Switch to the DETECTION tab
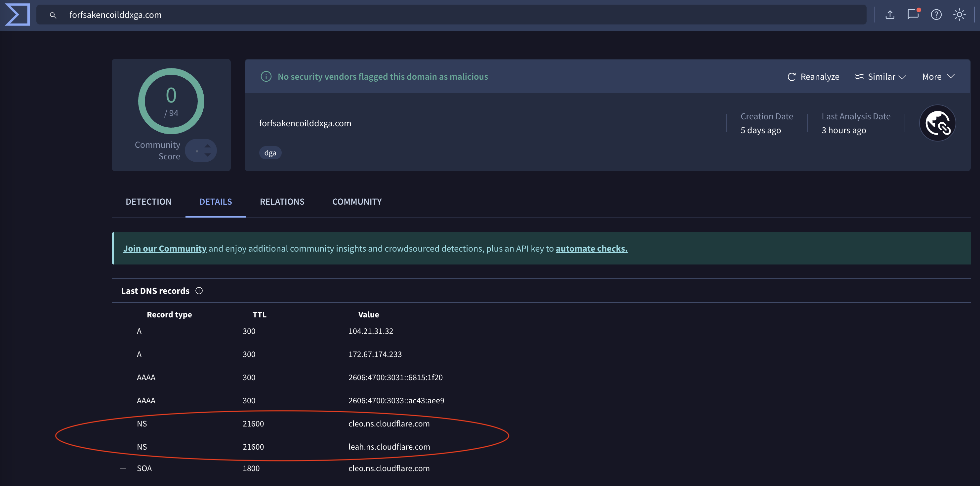The height and width of the screenshot is (486, 980). coord(148,202)
